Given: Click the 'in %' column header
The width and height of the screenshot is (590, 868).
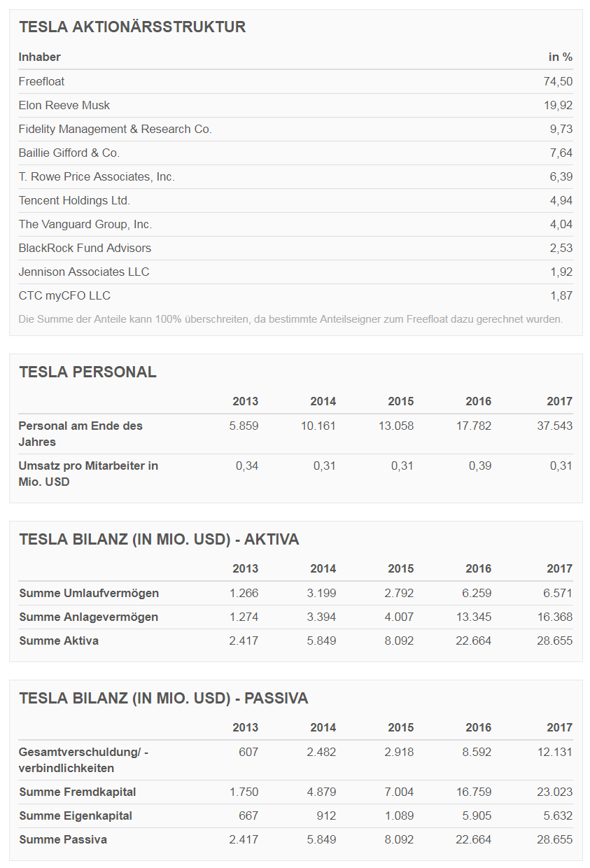Looking at the screenshot, I should [x=560, y=57].
